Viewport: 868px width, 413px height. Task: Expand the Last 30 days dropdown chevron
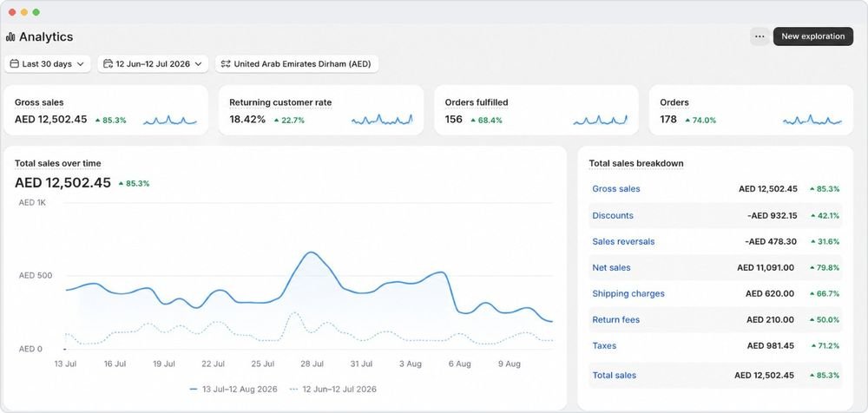[80, 64]
